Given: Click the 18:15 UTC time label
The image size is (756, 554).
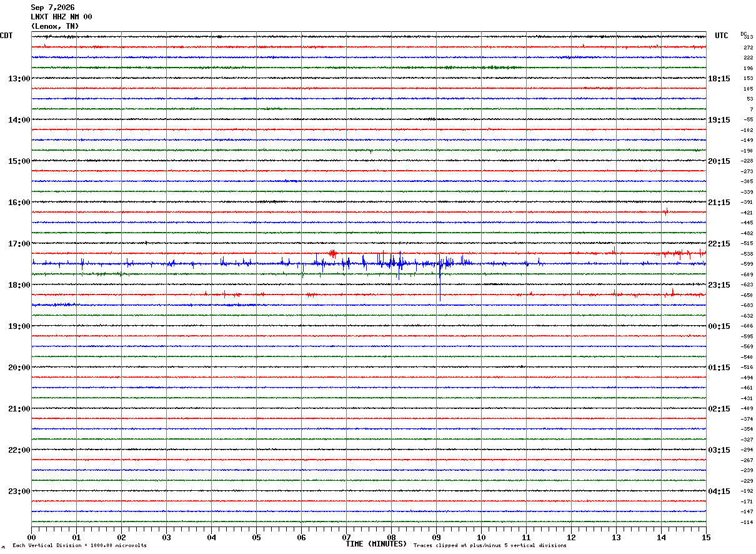Looking at the screenshot, I should pyautogui.click(x=719, y=79).
